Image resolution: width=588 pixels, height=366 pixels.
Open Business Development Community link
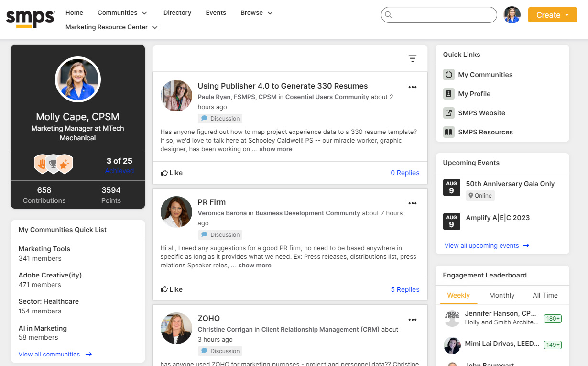pos(308,213)
